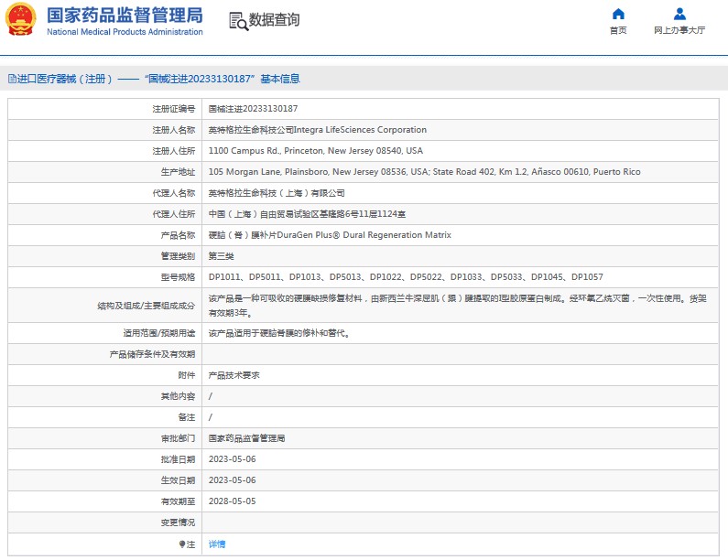Open the 数据查询 search icon
The height and width of the screenshot is (560, 728).
(239, 21)
